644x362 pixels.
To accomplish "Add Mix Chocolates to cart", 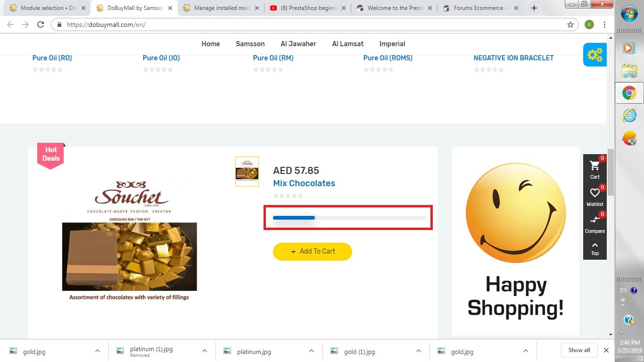I will click(x=313, y=251).
